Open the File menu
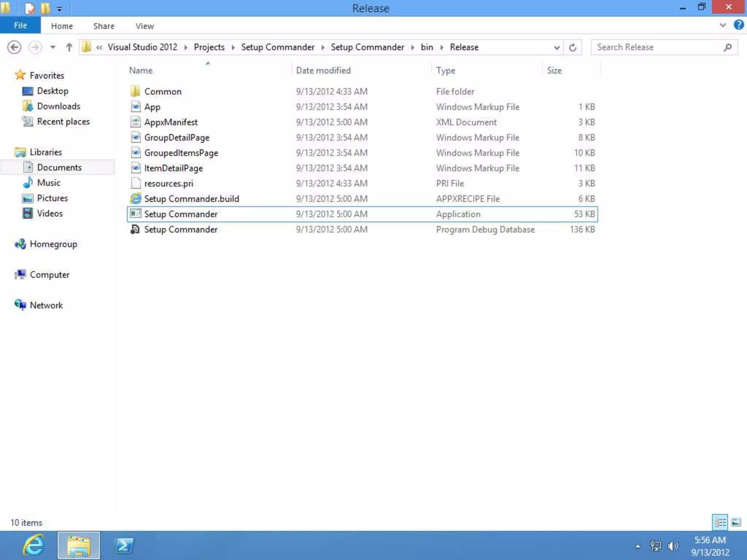Image resolution: width=747 pixels, height=560 pixels. 20,26
